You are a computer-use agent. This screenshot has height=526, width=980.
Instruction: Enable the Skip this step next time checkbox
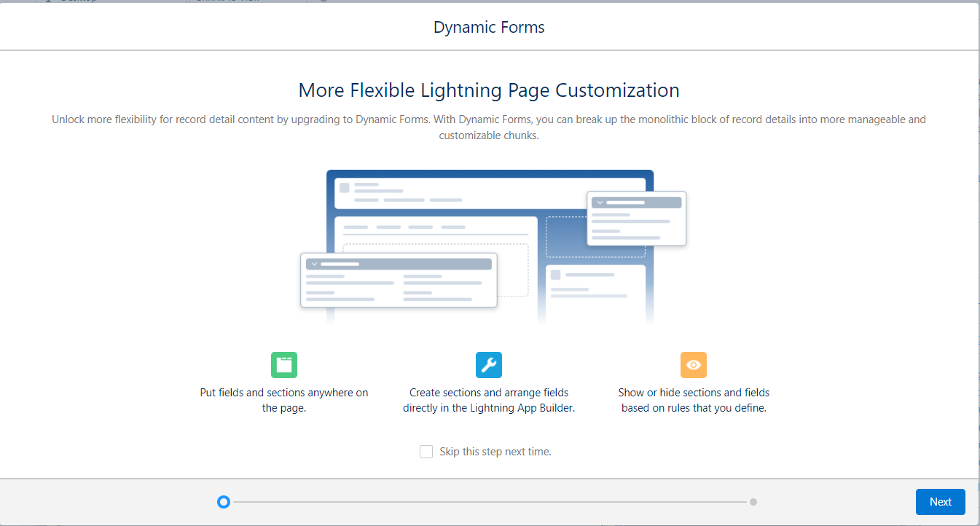point(426,451)
